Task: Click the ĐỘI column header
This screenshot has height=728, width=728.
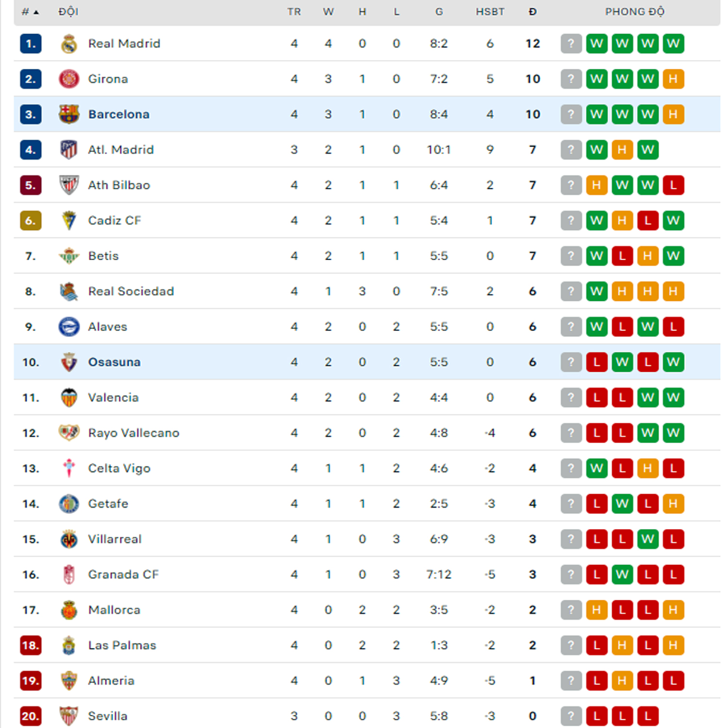Action: (68, 12)
